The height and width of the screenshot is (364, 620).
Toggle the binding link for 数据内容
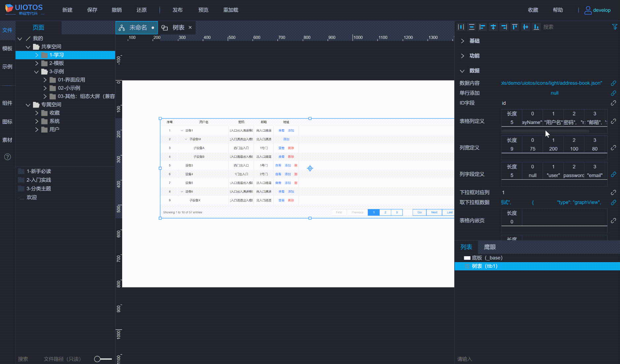(613, 83)
